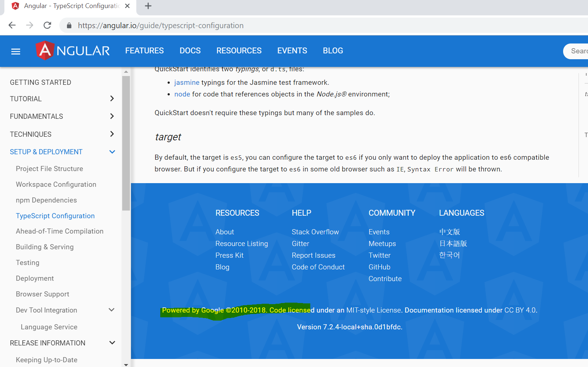This screenshot has width=588, height=367.
Task: Open the Code of Conduct footer link
Action: pyautogui.click(x=318, y=267)
